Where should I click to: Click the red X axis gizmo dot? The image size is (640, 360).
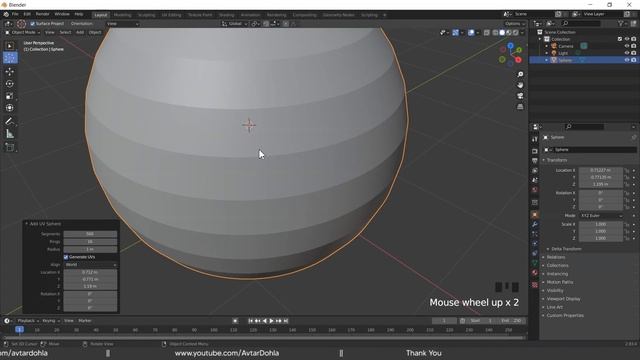tap(518, 60)
